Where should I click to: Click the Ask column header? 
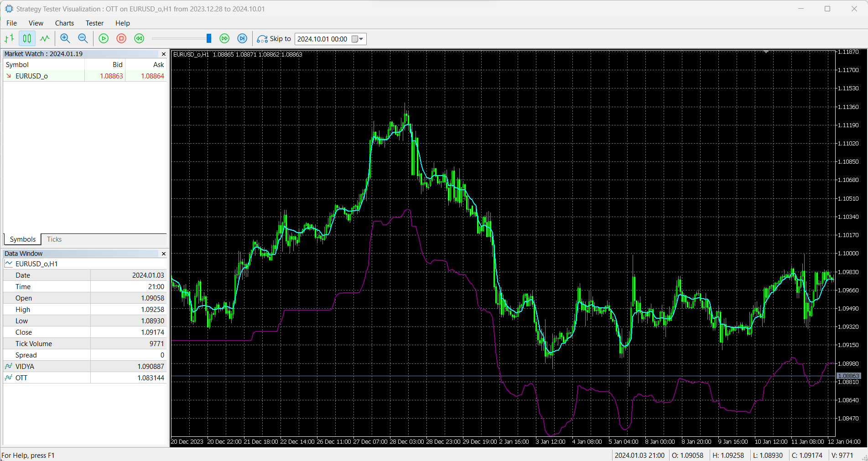146,65
